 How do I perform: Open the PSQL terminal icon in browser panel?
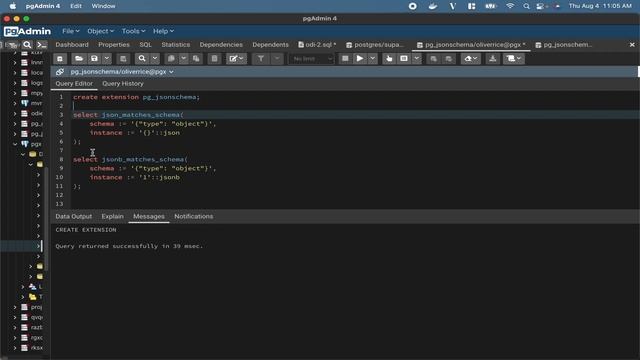tap(42, 44)
